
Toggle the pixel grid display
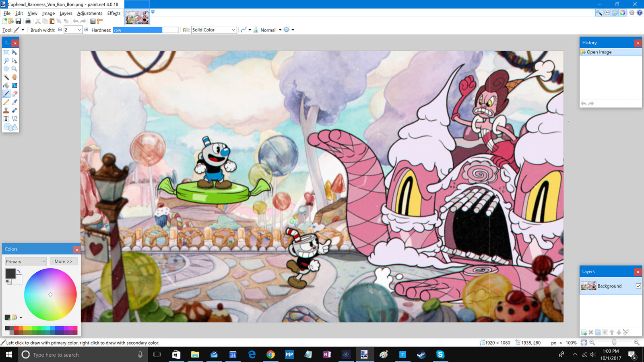coord(93,21)
